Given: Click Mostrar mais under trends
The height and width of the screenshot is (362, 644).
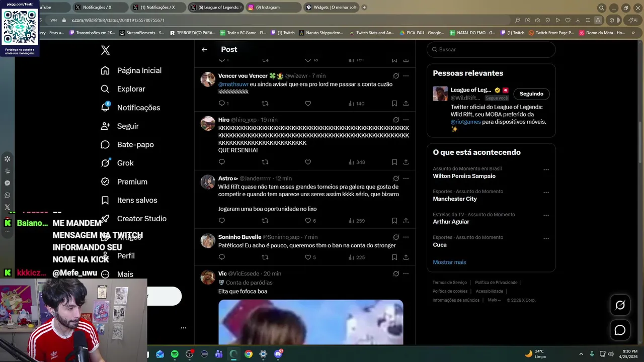Looking at the screenshot, I should click(449, 262).
